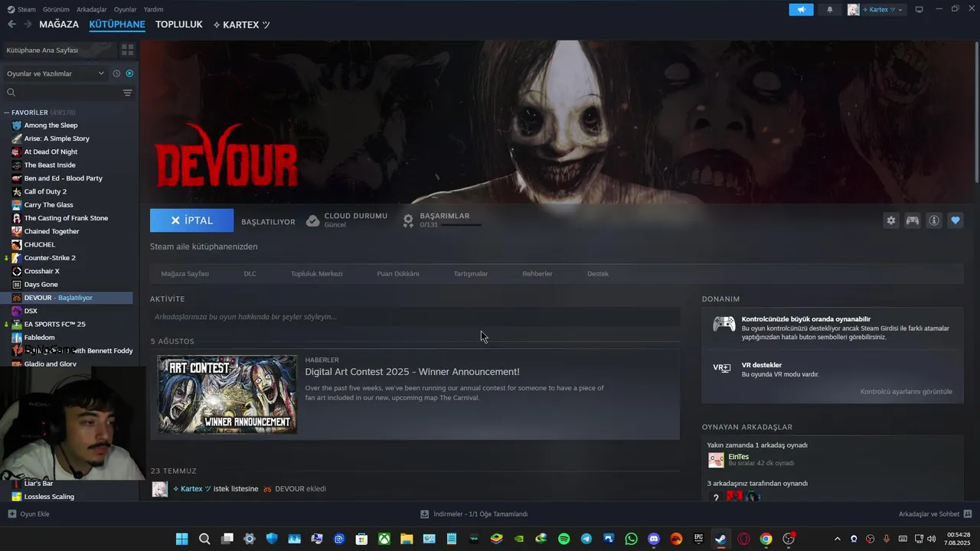The height and width of the screenshot is (551, 980).
Task: Go forward with the right arrow button
Action: [x=28, y=24]
